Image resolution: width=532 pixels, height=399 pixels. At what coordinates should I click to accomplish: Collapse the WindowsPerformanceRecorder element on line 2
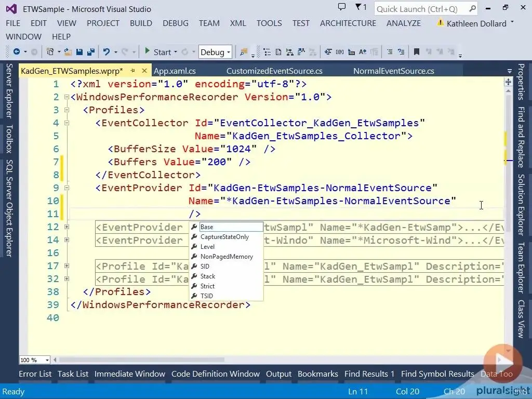click(x=67, y=97)
